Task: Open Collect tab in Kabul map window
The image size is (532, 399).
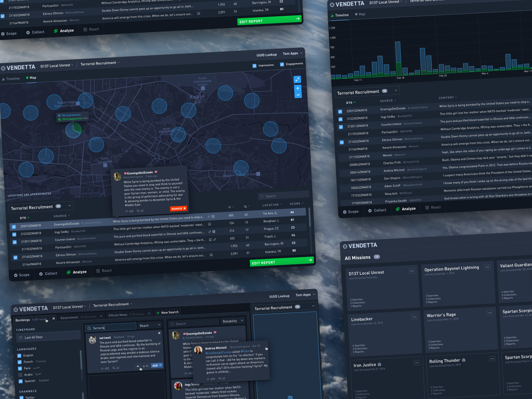Action: 48,274
